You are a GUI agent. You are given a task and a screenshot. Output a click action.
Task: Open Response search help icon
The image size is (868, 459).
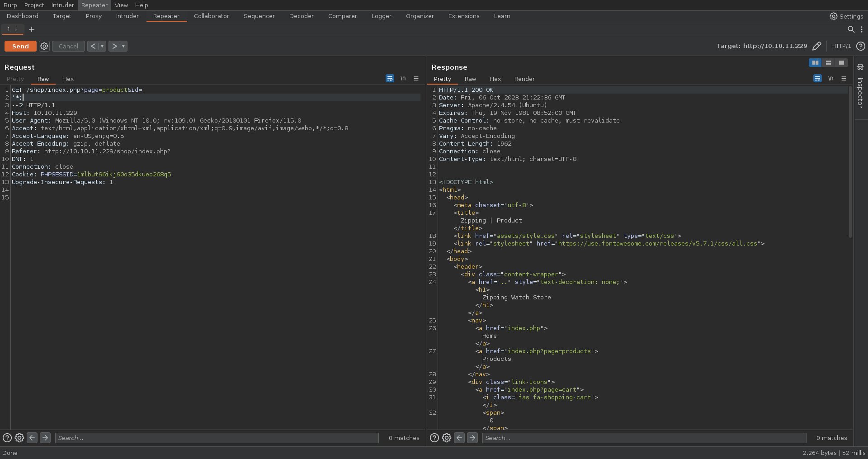[x=434, y=438]
